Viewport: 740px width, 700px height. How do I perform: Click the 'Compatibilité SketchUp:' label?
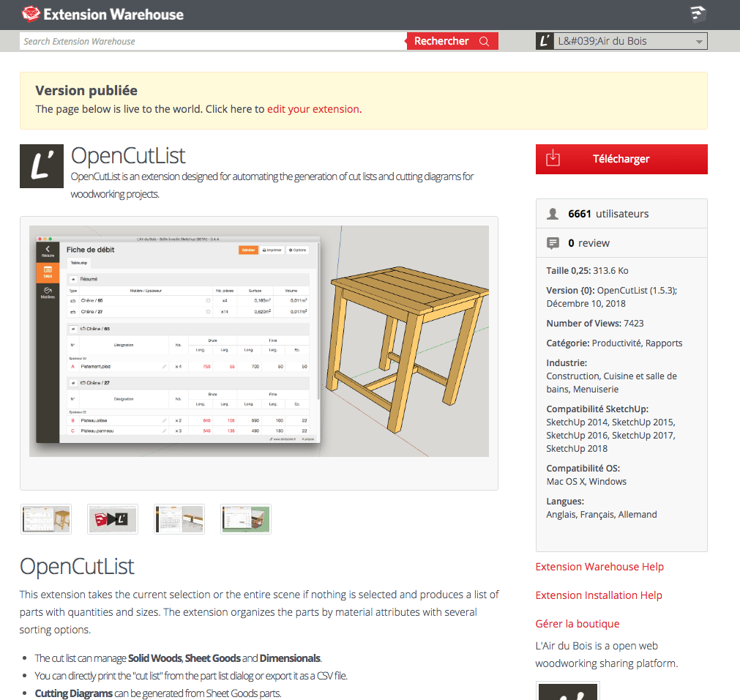pyautogui.click(x=597, y=409)
